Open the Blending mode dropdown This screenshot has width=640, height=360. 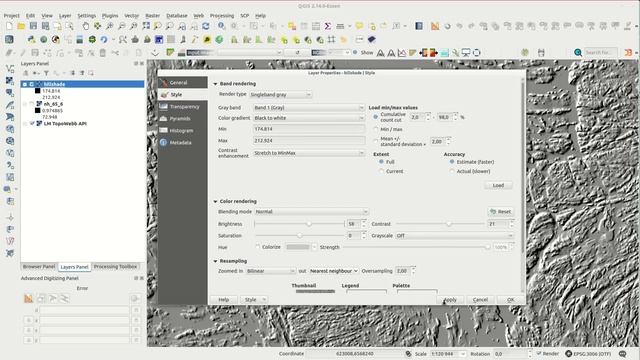click(311, 211)
